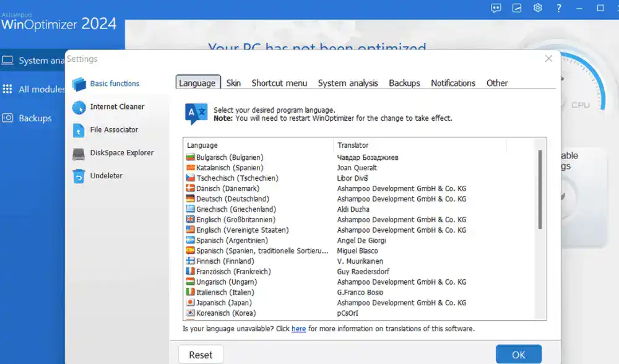Switch to the System analysis tab
The height and width of the screenshot is (364, 619).
(x=348, y=83)
